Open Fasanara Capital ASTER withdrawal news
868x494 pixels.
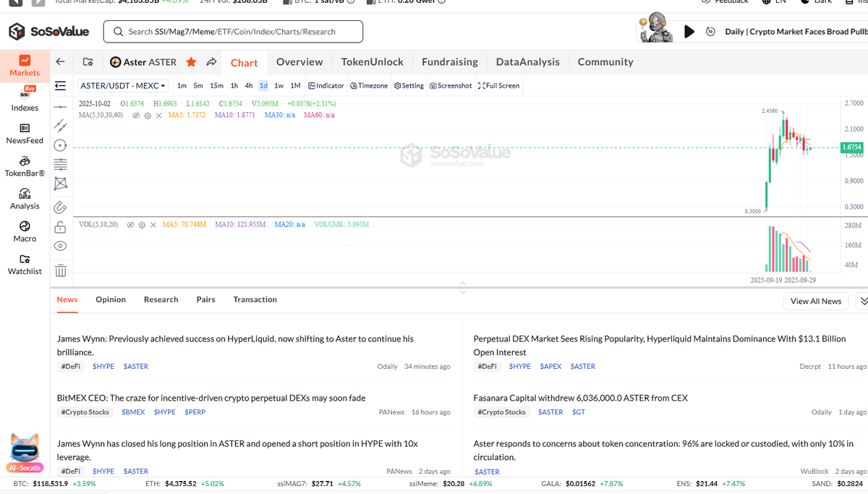(580, 398)
